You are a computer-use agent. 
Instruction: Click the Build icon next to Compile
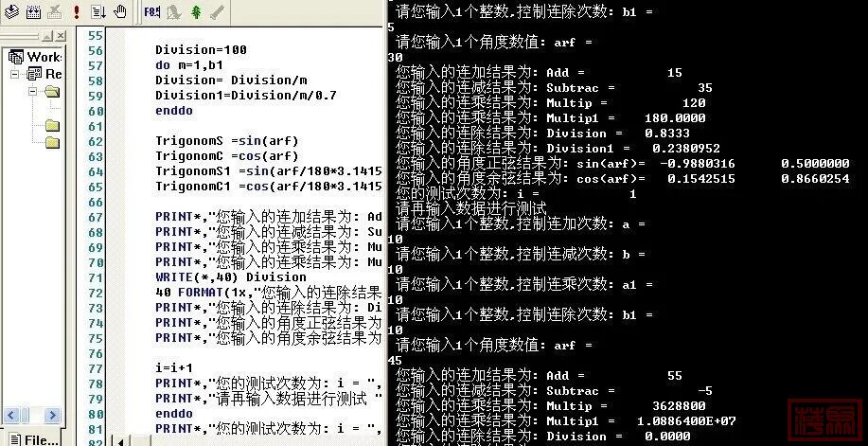(32, 12)
